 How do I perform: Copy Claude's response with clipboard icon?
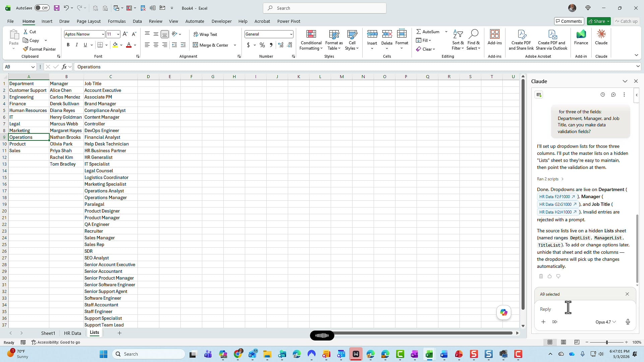[541, 276]
